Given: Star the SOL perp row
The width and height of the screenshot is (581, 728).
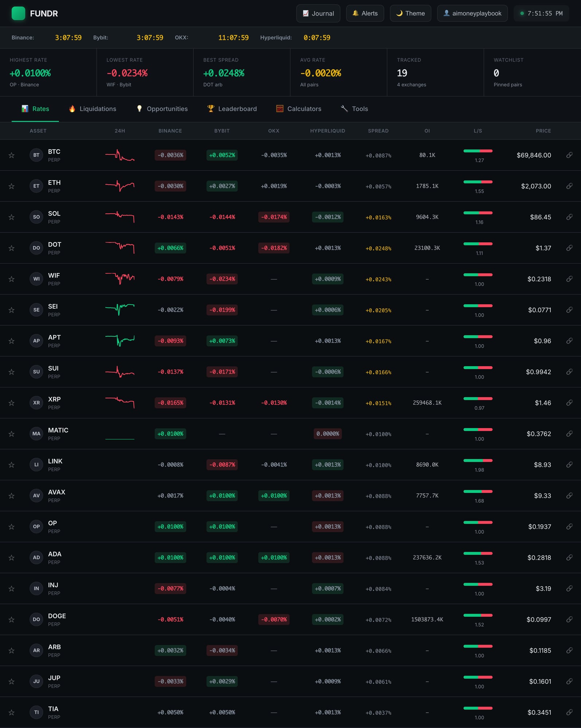Looking at the screenshot, I should click(x=12, y=217).
